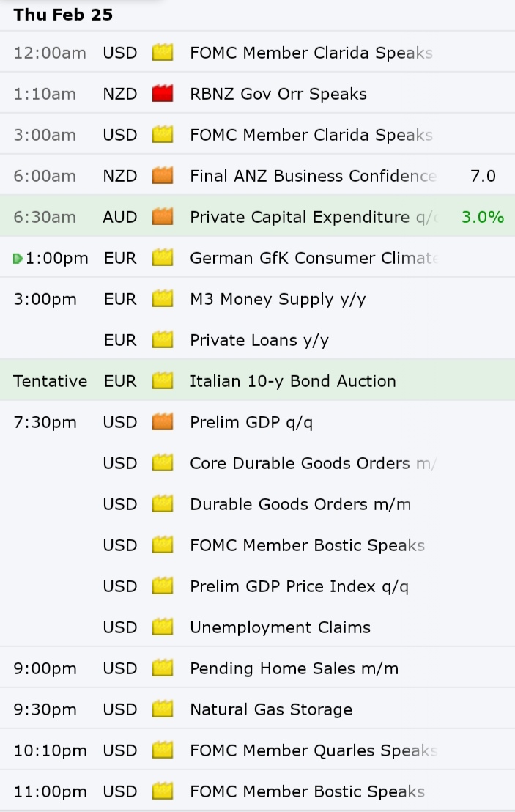
Task: Click yellow impact icon for Unemployment Claims
Action: [163, 627]
